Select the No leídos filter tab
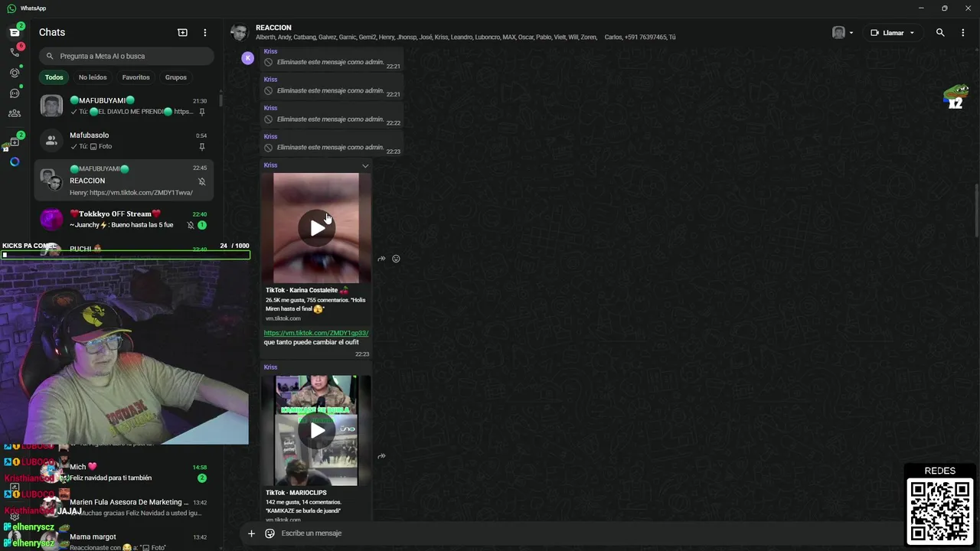This screenshot has width=980, height=551. coord(93,77)
